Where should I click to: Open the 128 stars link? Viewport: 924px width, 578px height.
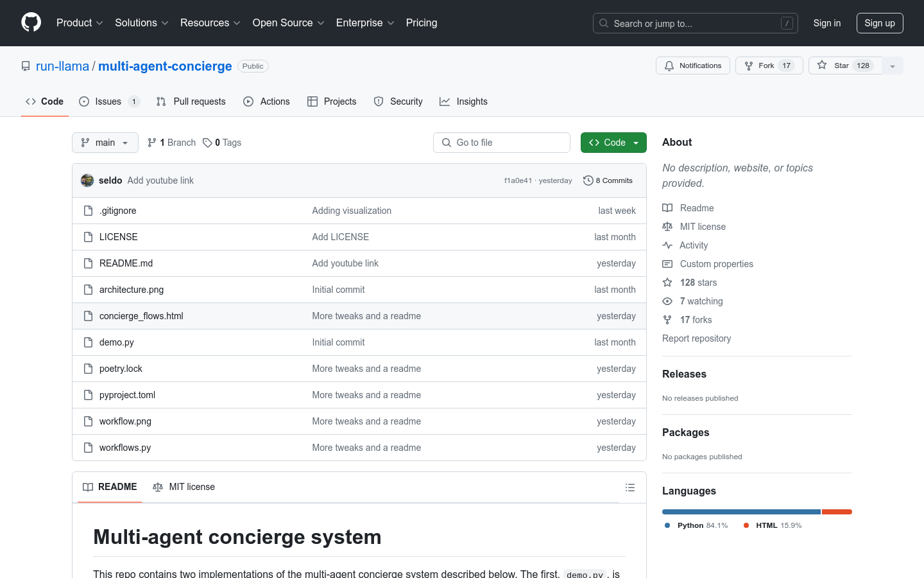[690, 283]
